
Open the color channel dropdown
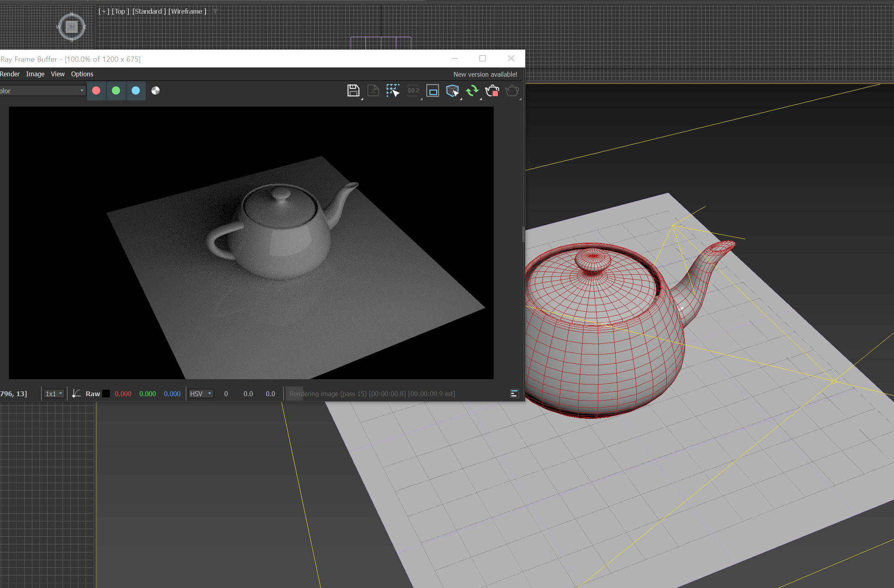pyautogui.click(x=42, y=91)
